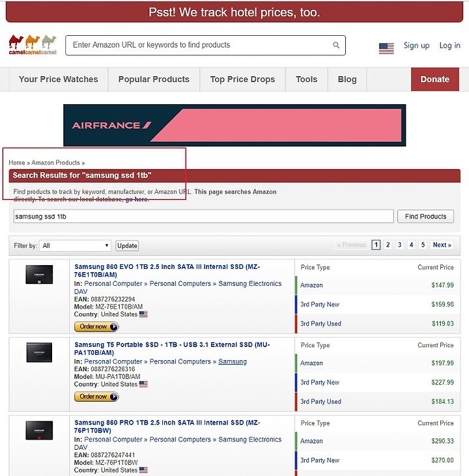Click the Log in link
469x476 pixels.
coord(450,46)
